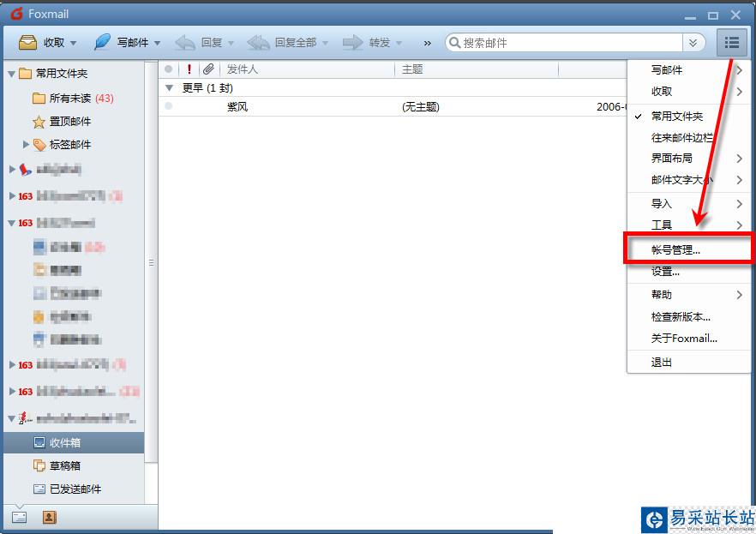The width and height of the screenshot is (756, 534).
Task: Expand the 标签邮件 tree node
Action: (26, 144)
